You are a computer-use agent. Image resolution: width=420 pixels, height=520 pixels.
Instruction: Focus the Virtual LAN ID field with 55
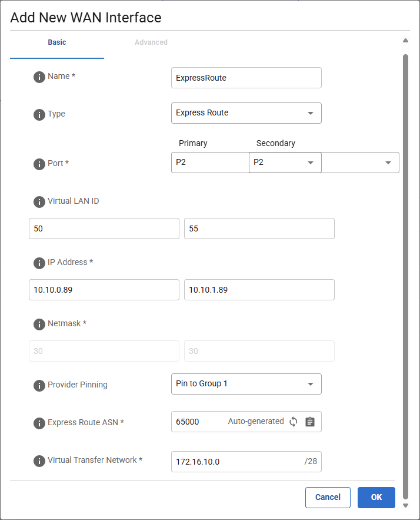point(259,228)
